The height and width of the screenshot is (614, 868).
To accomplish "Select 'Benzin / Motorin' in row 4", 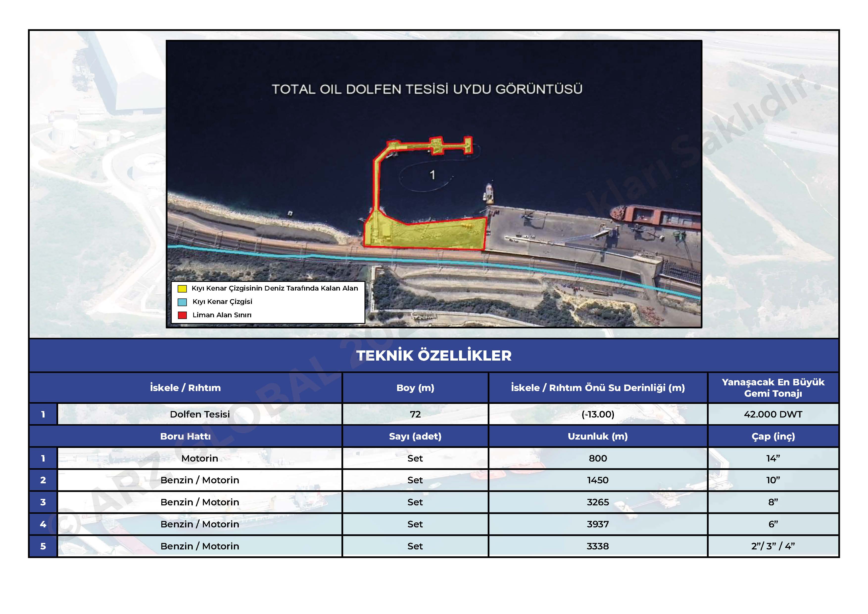I will point(200,524).
